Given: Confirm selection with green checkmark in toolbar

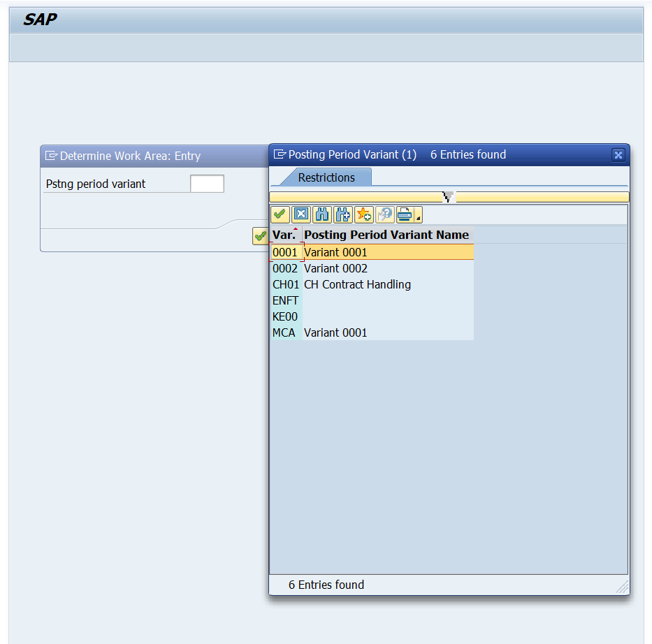Looking at the screenshot, I should [x=280, y=214].
